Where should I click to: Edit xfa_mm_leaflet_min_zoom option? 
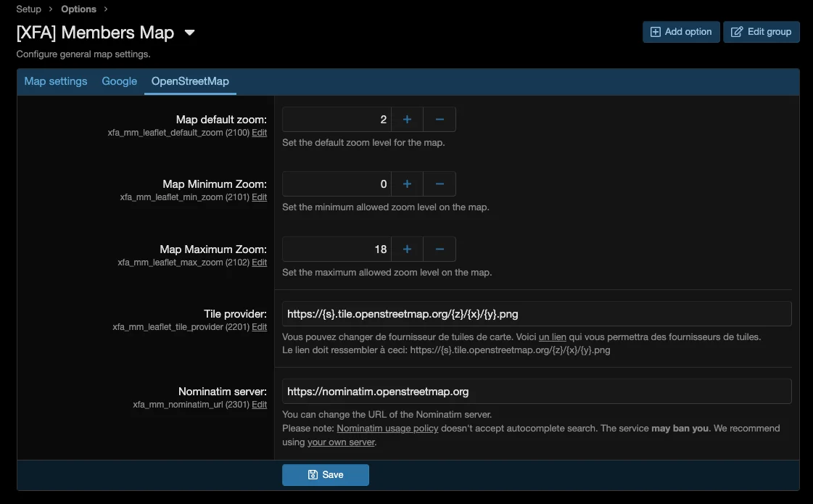(x=259, y=197)
